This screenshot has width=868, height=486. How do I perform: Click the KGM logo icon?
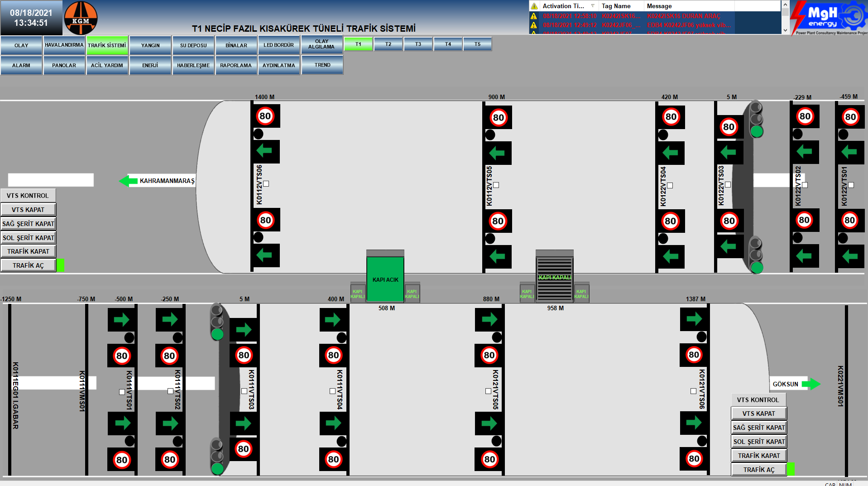tap(81, 18)
